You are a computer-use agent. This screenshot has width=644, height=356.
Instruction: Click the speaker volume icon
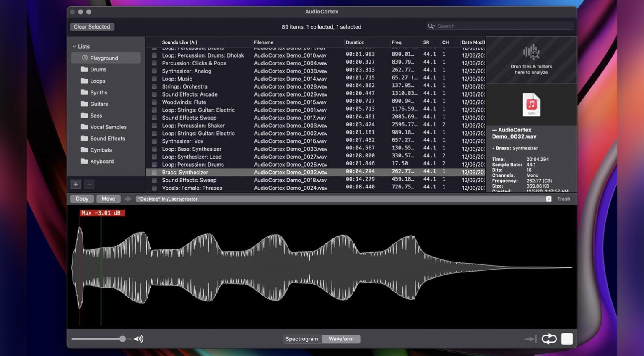139,339
